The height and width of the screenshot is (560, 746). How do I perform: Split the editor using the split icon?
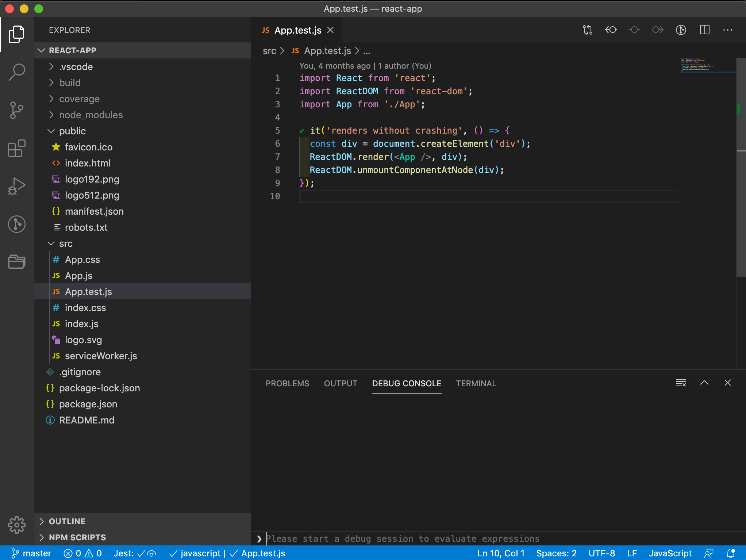(x=704, y=30)
